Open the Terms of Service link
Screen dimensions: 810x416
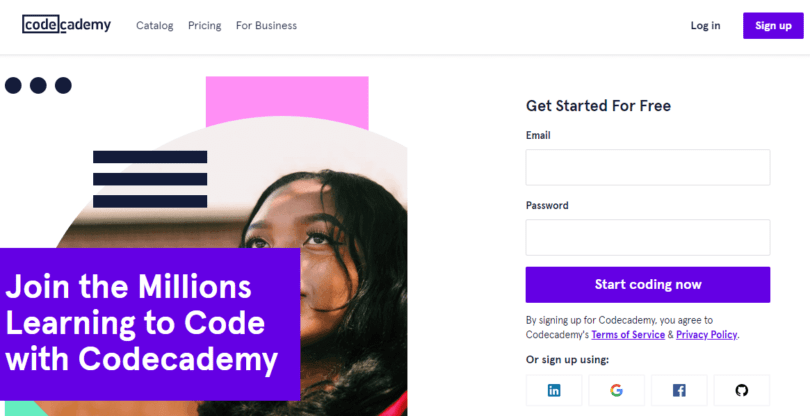click(x=628, y=335)
